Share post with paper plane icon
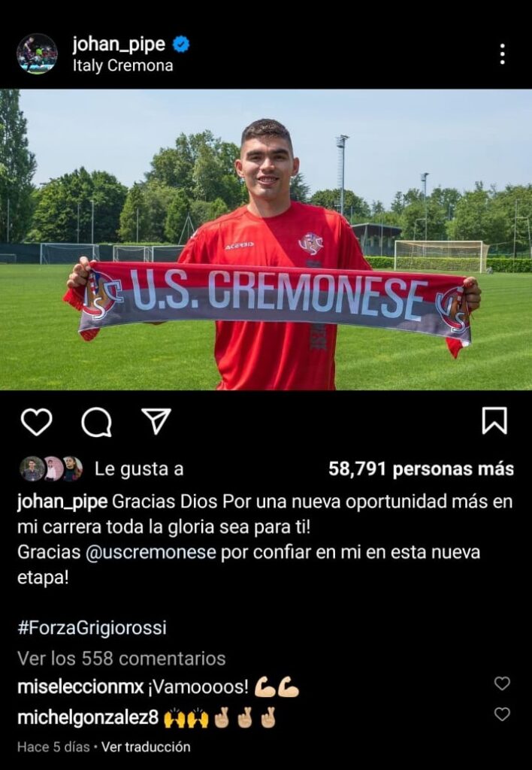 [156, 421]
